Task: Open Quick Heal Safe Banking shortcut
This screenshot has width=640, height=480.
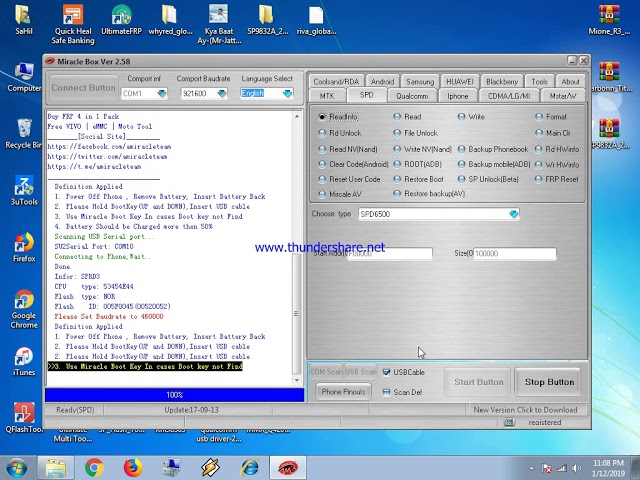Action: pos(73,24)
